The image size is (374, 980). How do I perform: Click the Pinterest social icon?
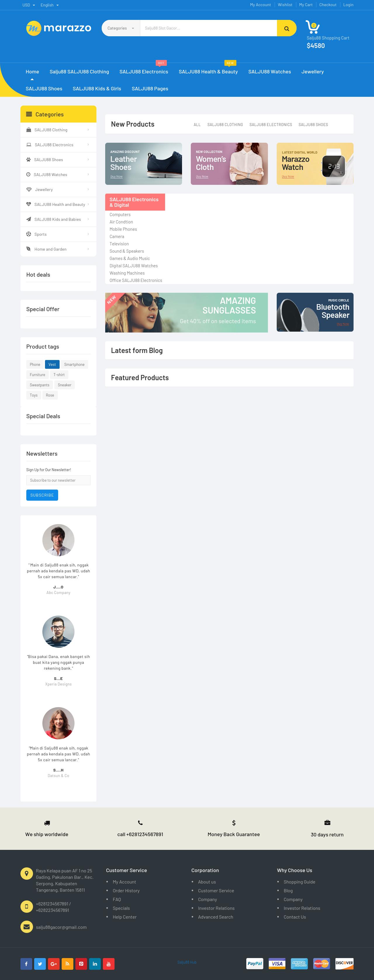pos(81,964)
